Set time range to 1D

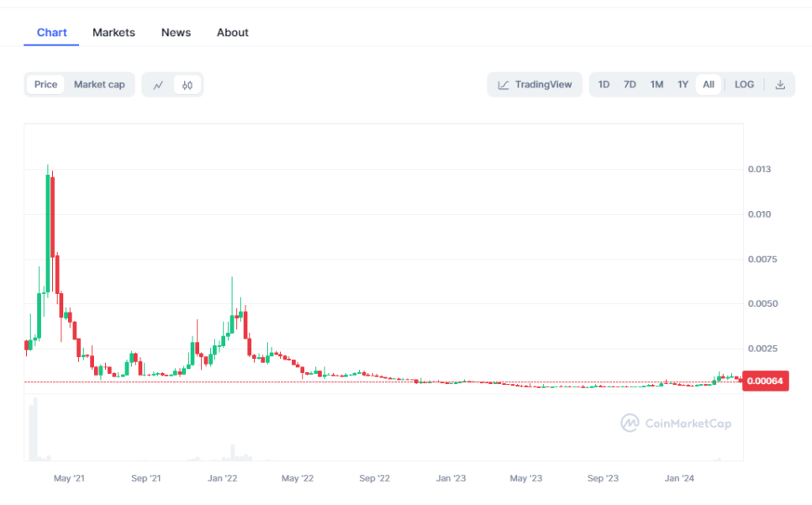(x=604, y=84)
